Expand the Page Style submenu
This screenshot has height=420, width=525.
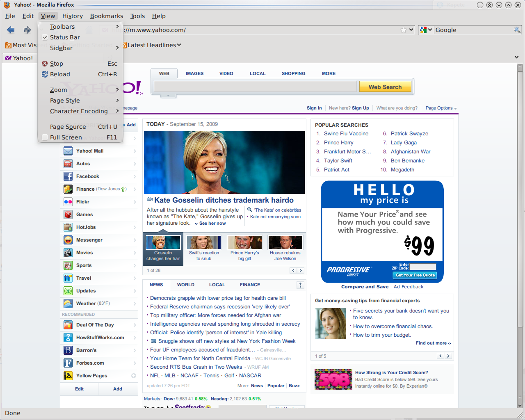[x=80, y=100]
